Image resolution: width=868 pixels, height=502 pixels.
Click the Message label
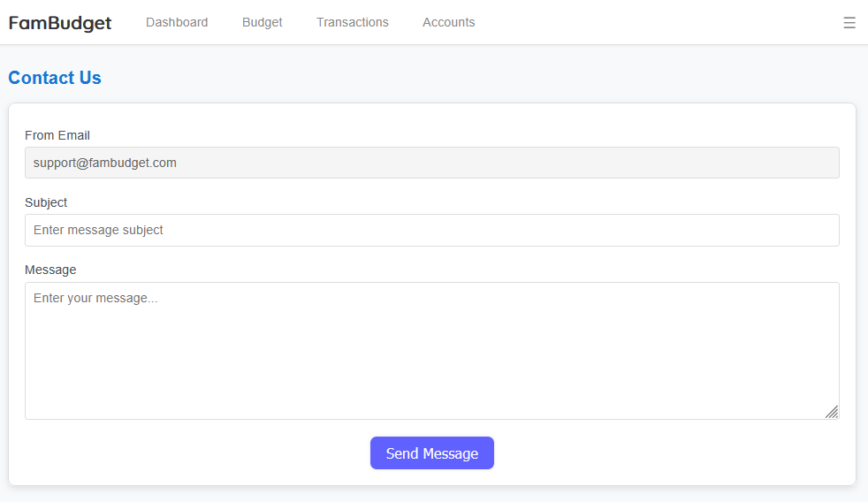click(x=50, y=270)
